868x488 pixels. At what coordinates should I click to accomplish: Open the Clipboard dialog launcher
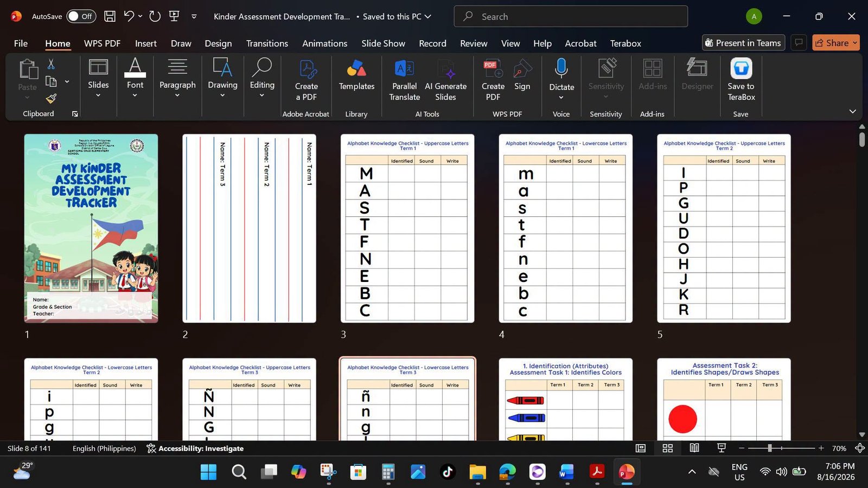75,114
